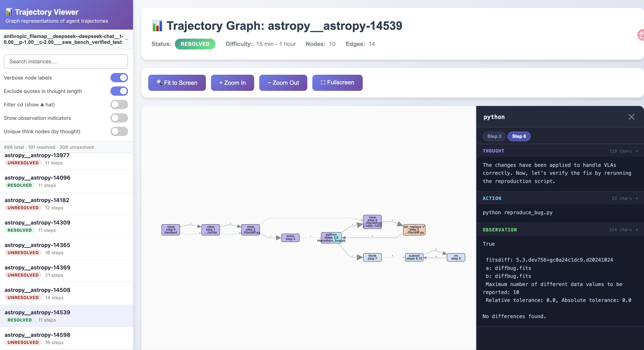Open instance astropy__astropy-14598
This screenshot has height=350, width=644.
click(67, 338)
